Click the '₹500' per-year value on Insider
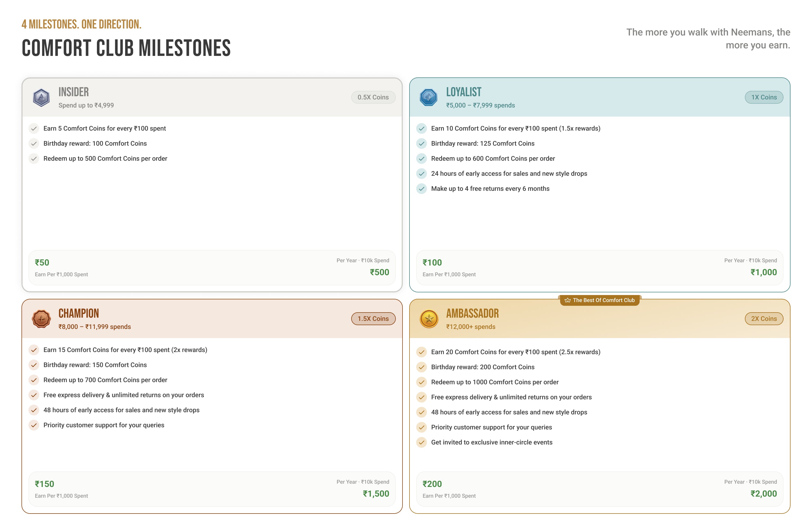 pyautogui.click(x=379, y=272)
